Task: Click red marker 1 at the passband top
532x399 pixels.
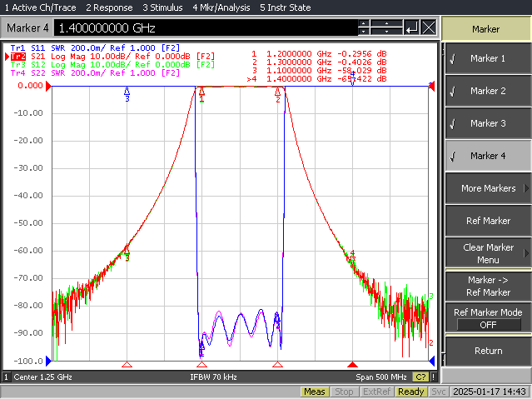Action: pos(201,94)
